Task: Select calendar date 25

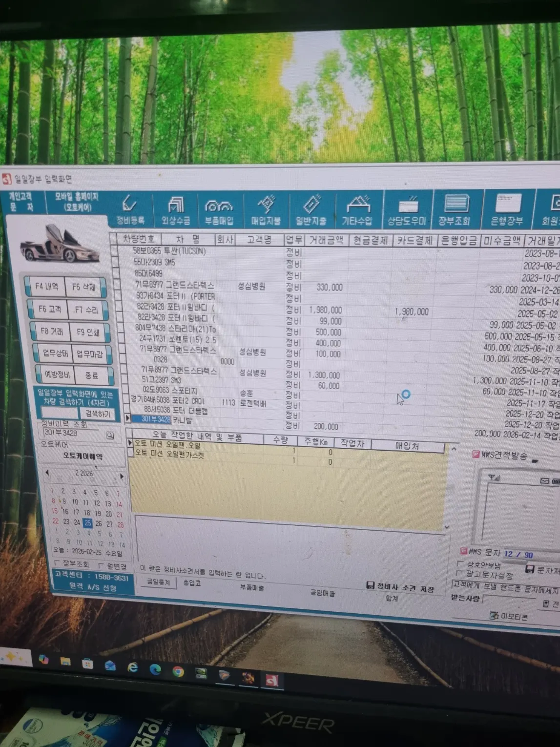Action: tap(87, 522)
